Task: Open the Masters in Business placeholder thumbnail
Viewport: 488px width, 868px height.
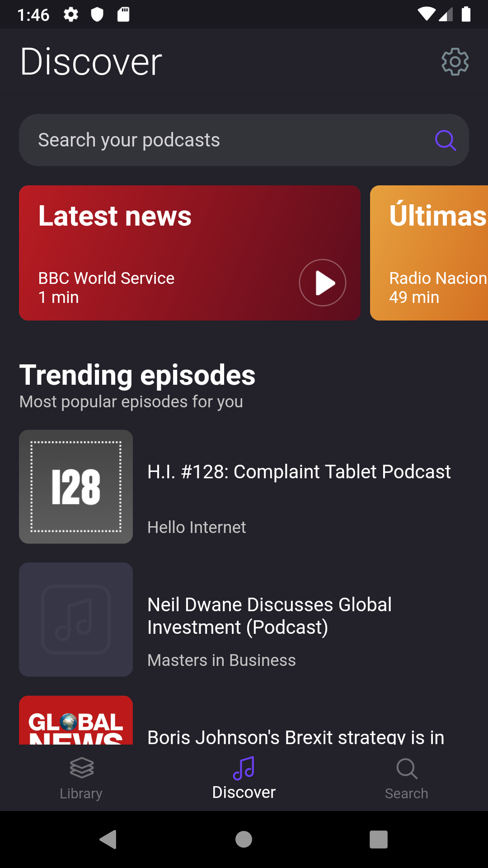Action: click(76, 619)
